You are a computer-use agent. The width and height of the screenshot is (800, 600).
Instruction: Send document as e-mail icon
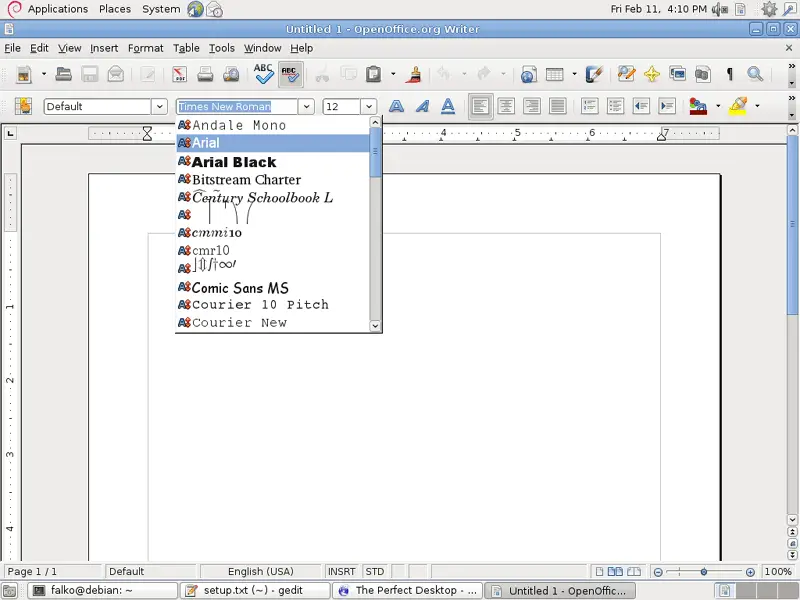tap(116, 74)
